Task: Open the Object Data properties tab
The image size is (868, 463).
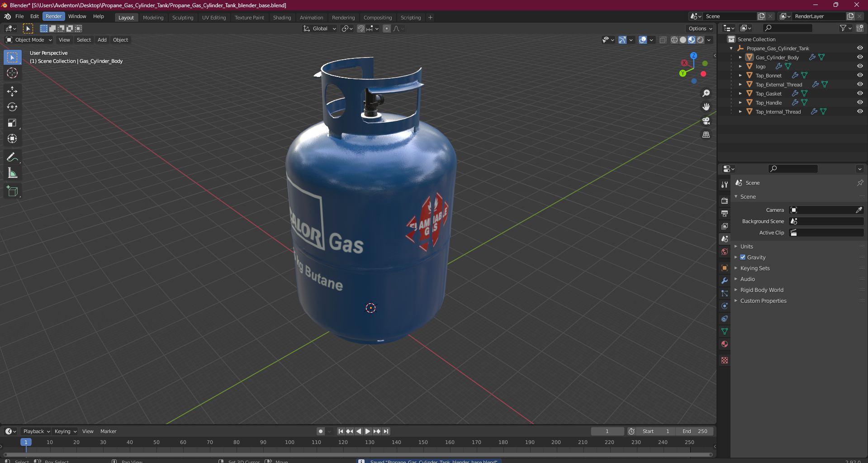Action: pos(725,331)
